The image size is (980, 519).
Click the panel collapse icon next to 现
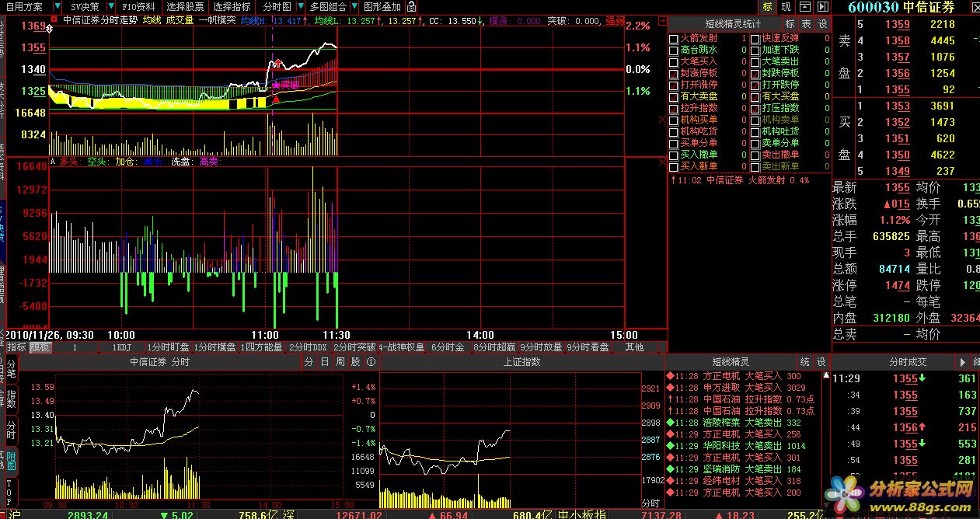coord(805,6)
